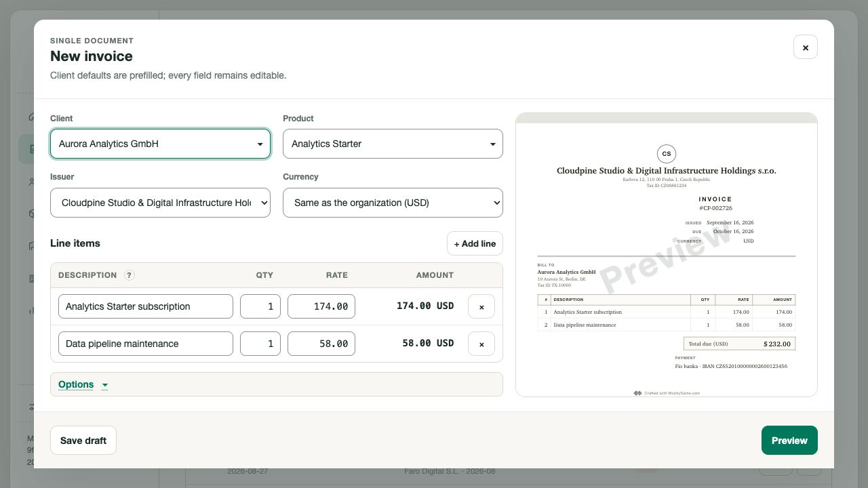The width and height of the screenshot is (868, 488).
Task: Edit the Analytics Starter subscription description field
Action: (x=146, y=306)
